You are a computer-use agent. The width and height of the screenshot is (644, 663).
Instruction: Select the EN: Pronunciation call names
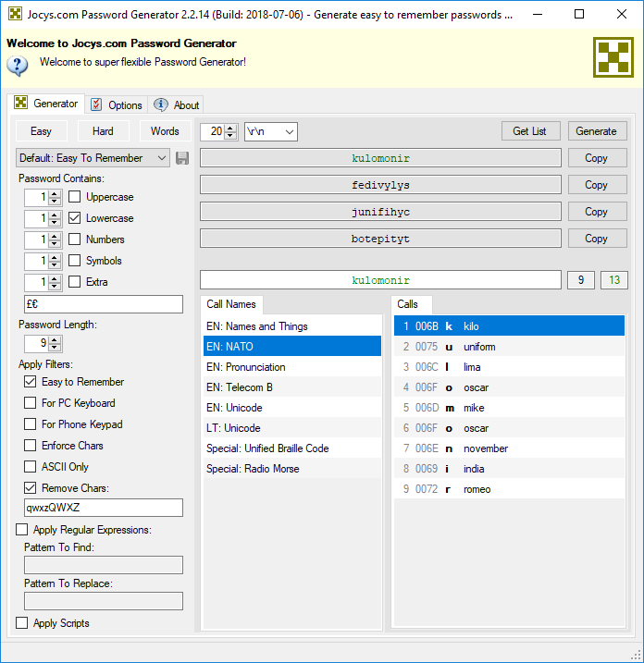292,366
